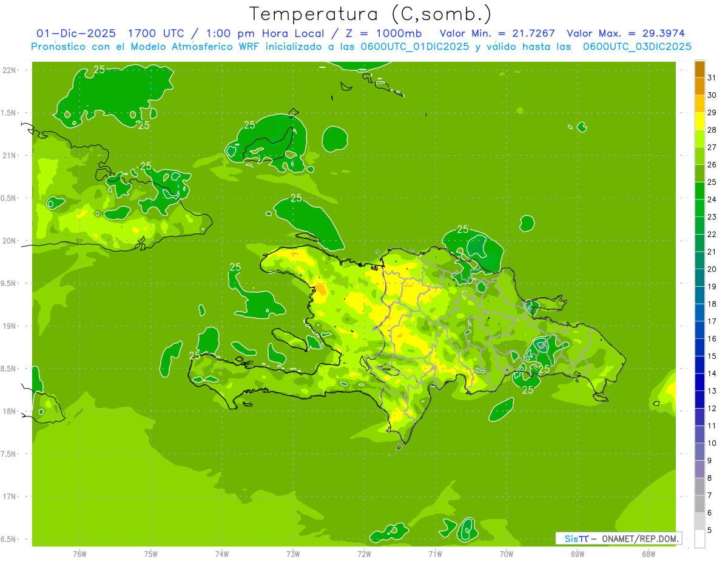
Task: Click the '72W' longitude label
Action: pyautogui.click(x=364, y=554)
